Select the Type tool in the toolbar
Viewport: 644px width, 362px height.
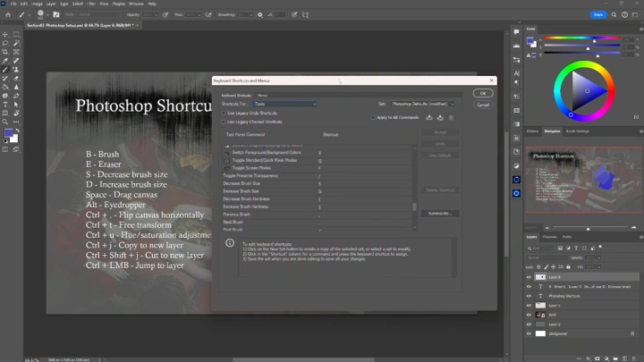5,105
